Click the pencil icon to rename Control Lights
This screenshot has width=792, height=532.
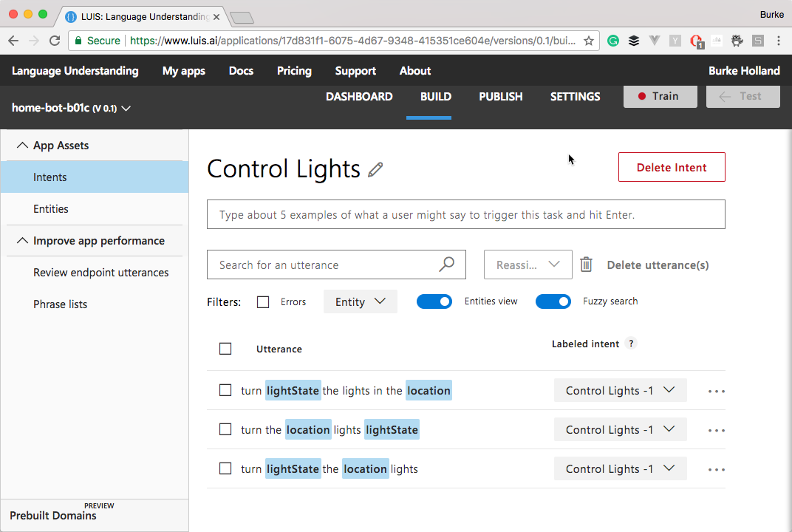pyautogui.click(x=375, y=170)
